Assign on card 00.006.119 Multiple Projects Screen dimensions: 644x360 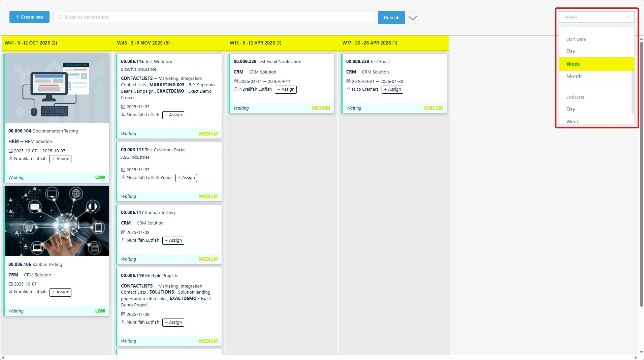coord(173,323)
